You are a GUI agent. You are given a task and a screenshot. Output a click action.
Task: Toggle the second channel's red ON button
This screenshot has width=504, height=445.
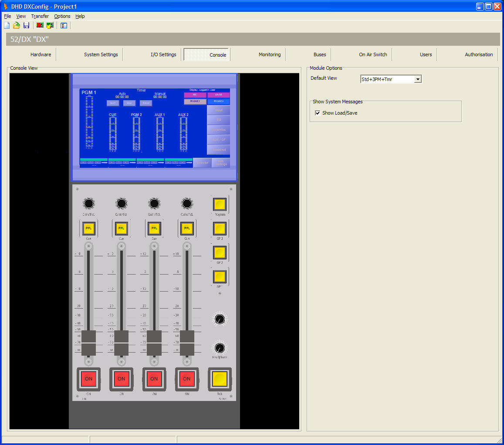[122, 379]
